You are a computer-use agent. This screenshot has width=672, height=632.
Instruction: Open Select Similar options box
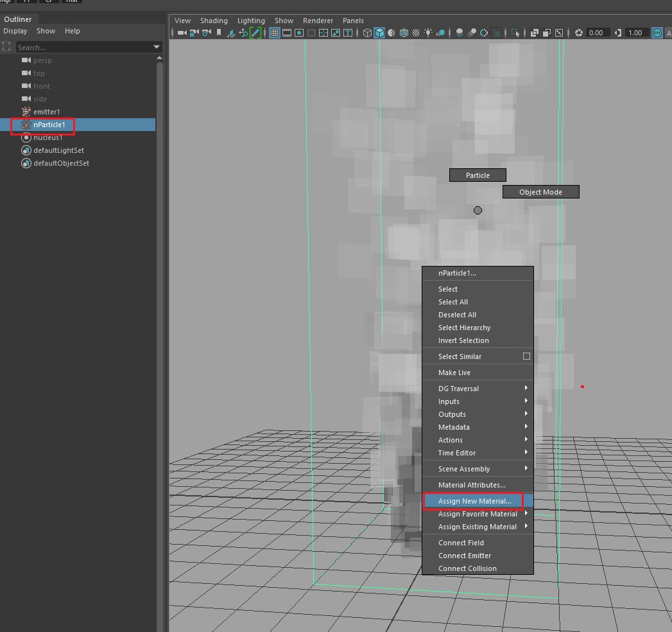click(x=527, y=356)
